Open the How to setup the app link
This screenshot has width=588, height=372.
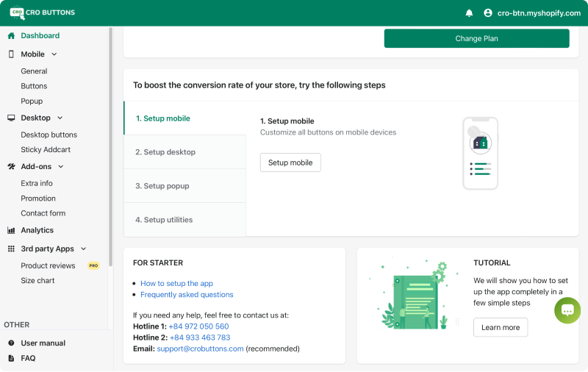(176, 283)
